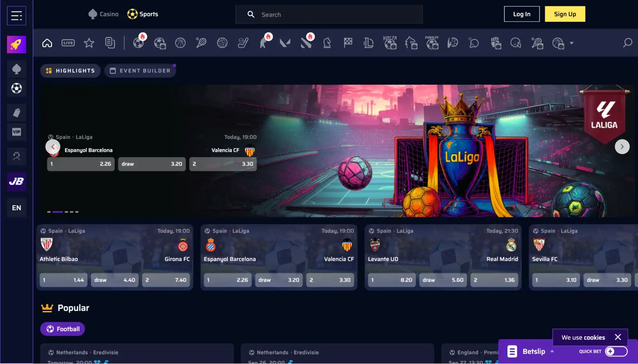Select the Basketball sport icon
Viewport: 638px width, 364px height.
tap(180, 43)
